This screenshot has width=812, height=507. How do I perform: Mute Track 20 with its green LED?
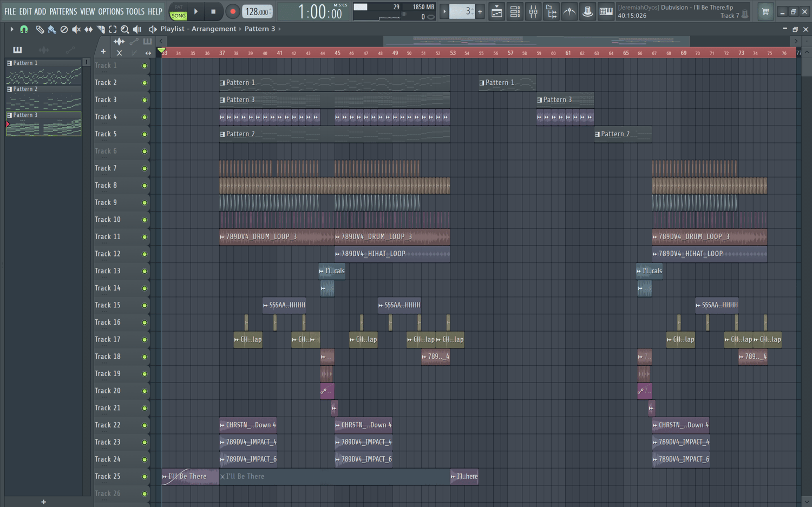[x=145, y=391]
